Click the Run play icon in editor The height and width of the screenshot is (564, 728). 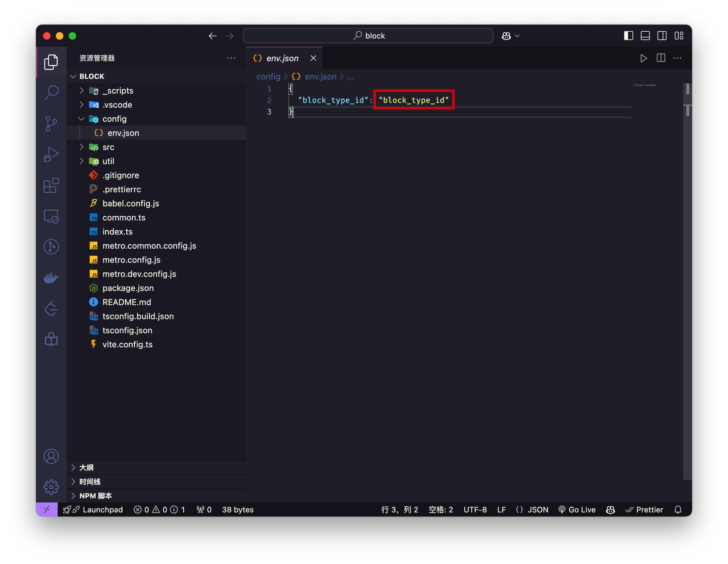[x=643, y=58]
